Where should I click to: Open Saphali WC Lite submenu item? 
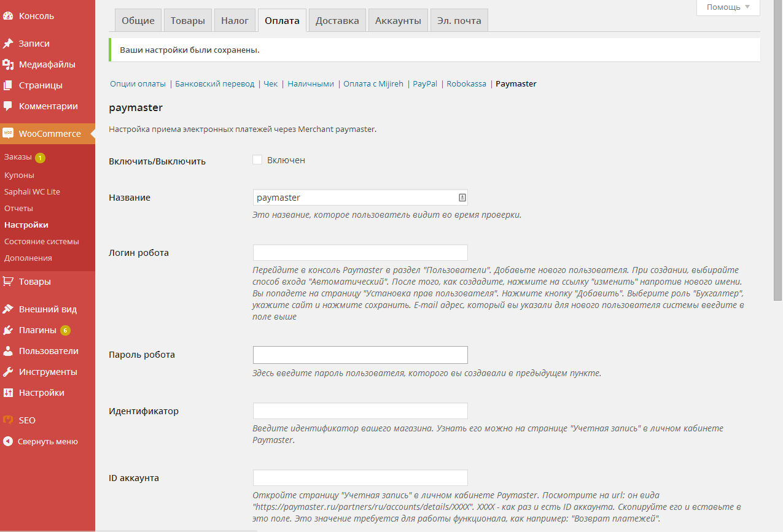[32, 191]
